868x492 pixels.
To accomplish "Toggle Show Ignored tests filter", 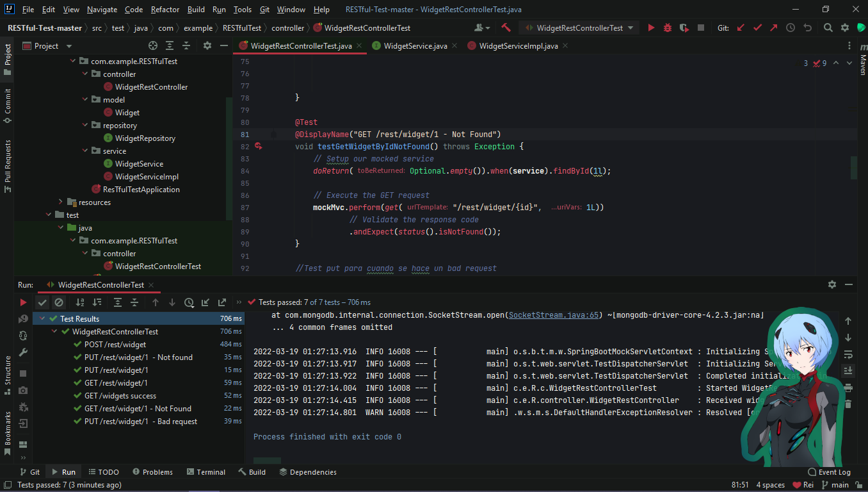I will point(59,302).
